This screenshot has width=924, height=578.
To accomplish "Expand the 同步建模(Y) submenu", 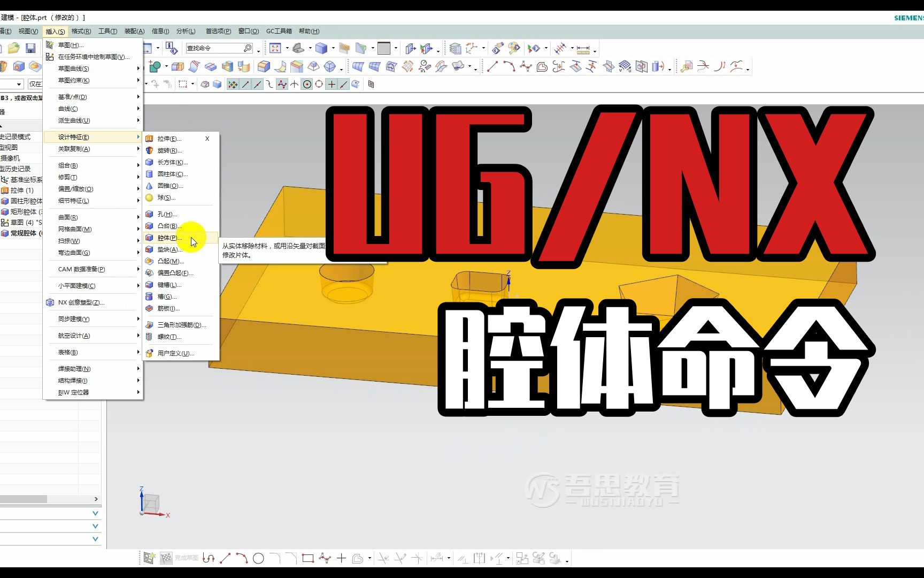I will [93, 319].
